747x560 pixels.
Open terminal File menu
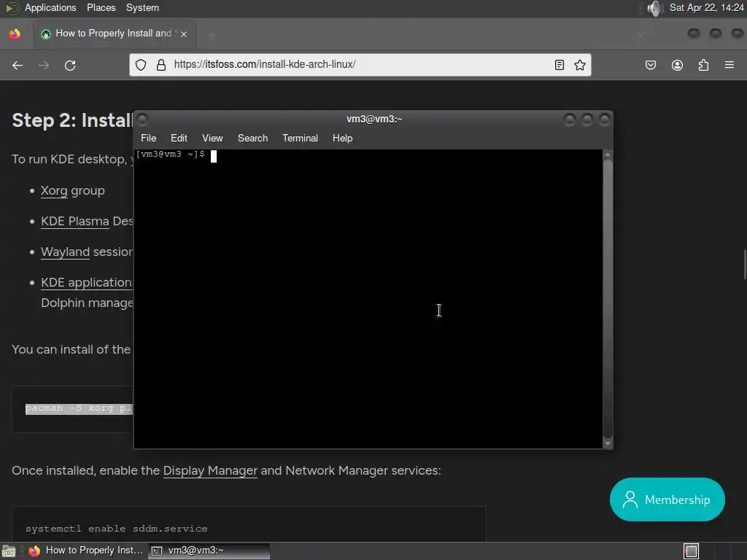148,138
